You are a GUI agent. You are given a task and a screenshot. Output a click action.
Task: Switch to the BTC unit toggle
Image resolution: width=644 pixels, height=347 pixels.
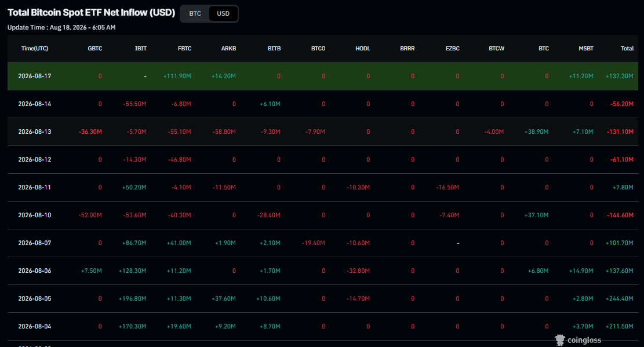[195, 13]
